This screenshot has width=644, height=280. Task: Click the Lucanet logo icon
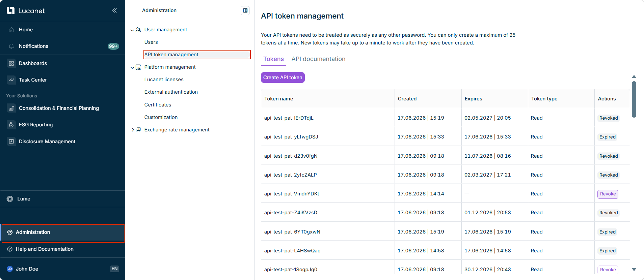click(10, 10)
